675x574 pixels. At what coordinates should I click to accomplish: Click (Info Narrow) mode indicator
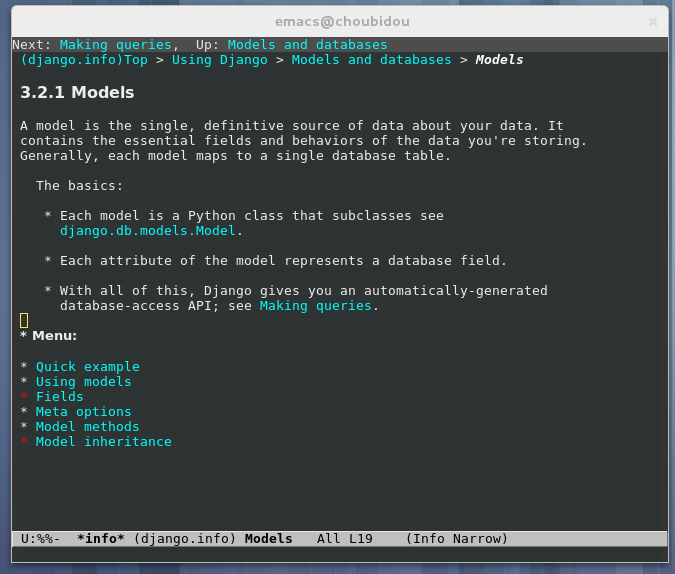(x=457, y=539)
